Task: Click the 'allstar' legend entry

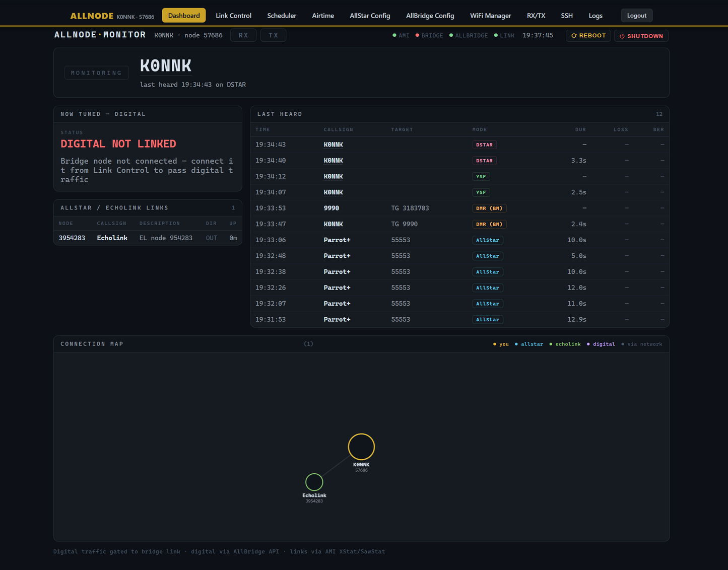Action: [x=529, y=344]
